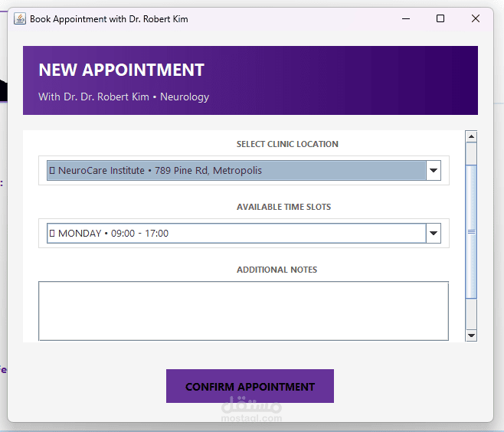The width and height of the screenshot is (504, 432).
Task: Click the Select Clinic Location label
Action: pos(287,144)
